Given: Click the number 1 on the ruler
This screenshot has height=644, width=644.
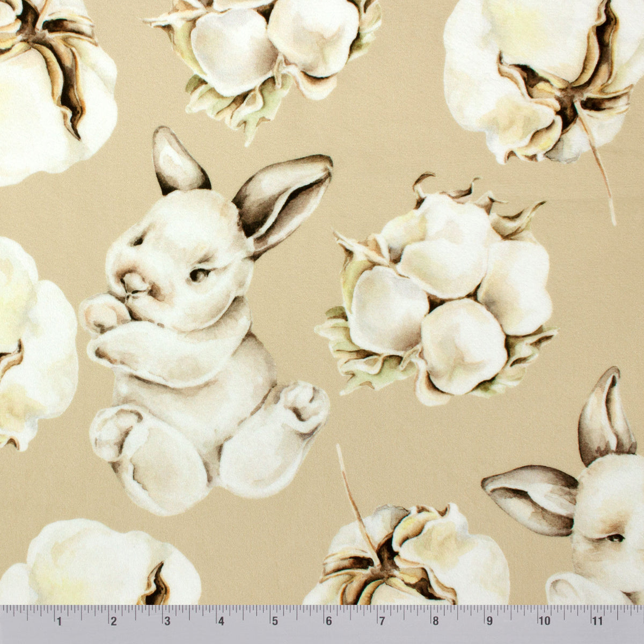Looking at the screenshot, I should tap(59, 621).
